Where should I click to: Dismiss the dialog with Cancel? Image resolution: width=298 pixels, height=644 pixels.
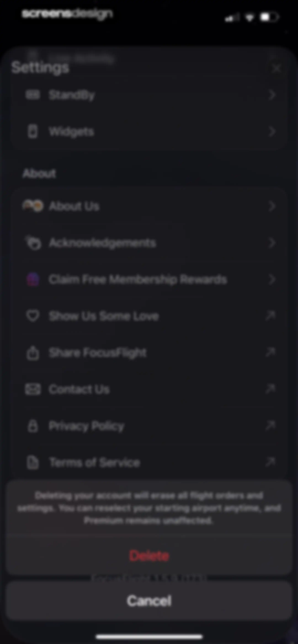tap(149, 601)
